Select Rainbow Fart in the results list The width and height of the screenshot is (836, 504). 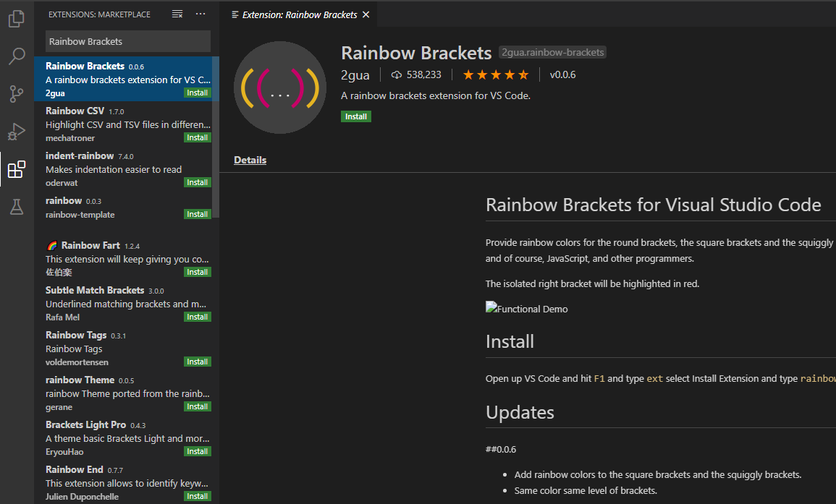(123, 258)
